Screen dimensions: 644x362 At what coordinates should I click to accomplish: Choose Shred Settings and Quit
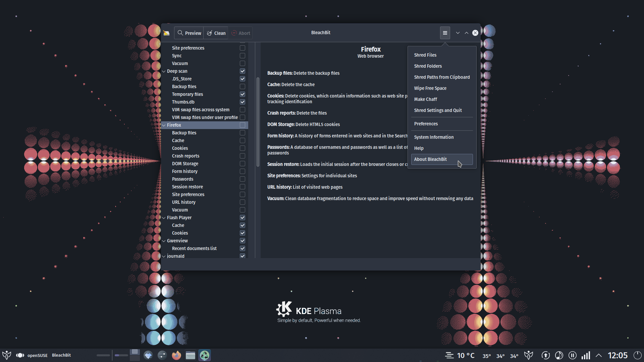[x=442, y=110]
